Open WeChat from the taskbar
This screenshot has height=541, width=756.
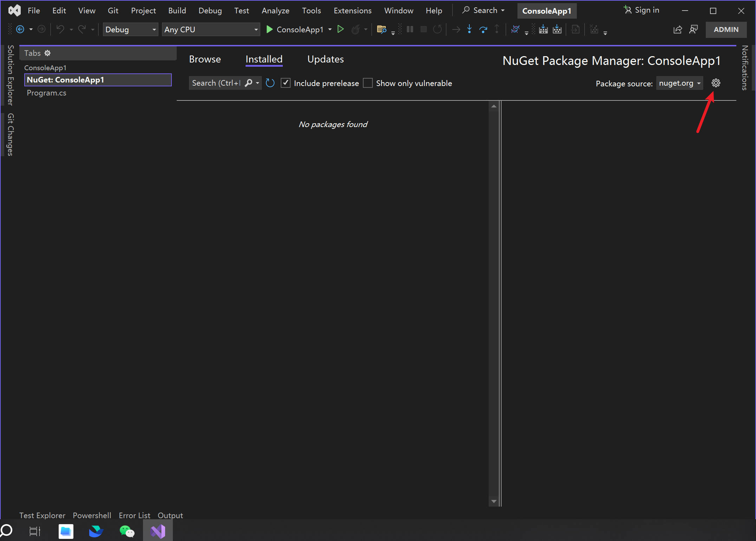127,531
